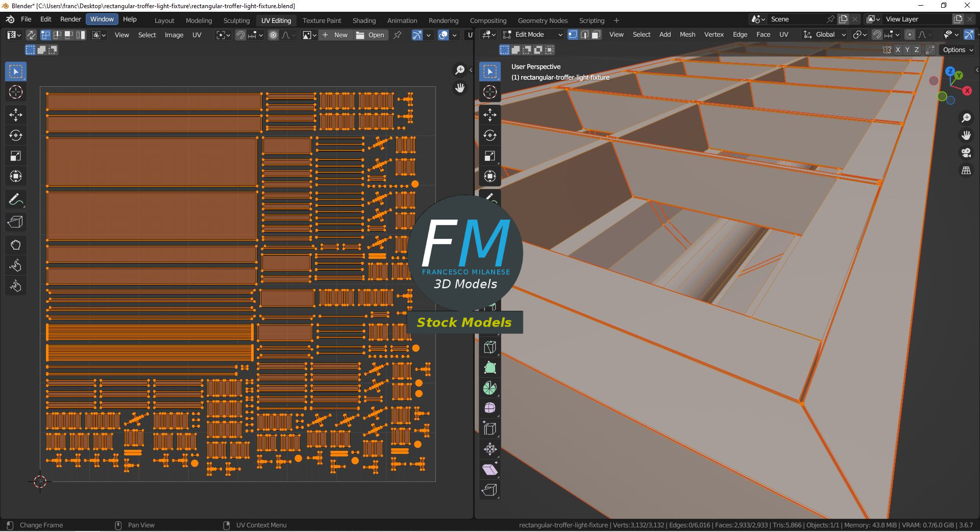Pin the image in UV editor

[x=397, y=35]
